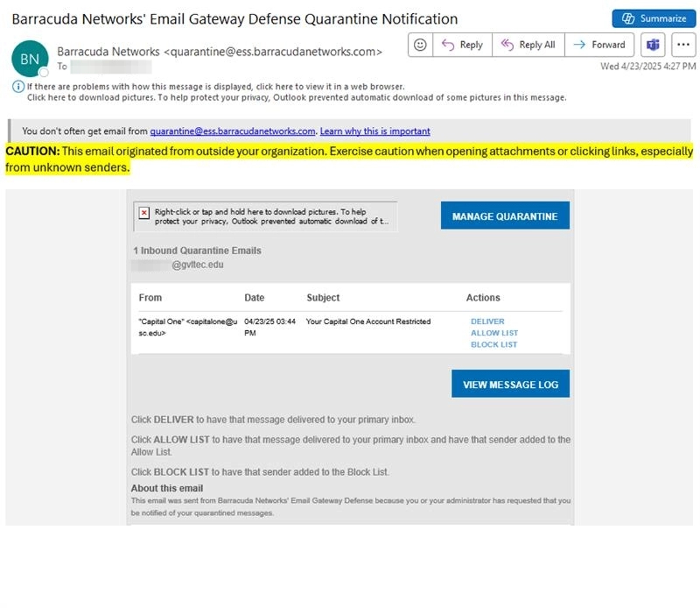
Task: Open the Teams share icon
Action: tap(652, 44)
